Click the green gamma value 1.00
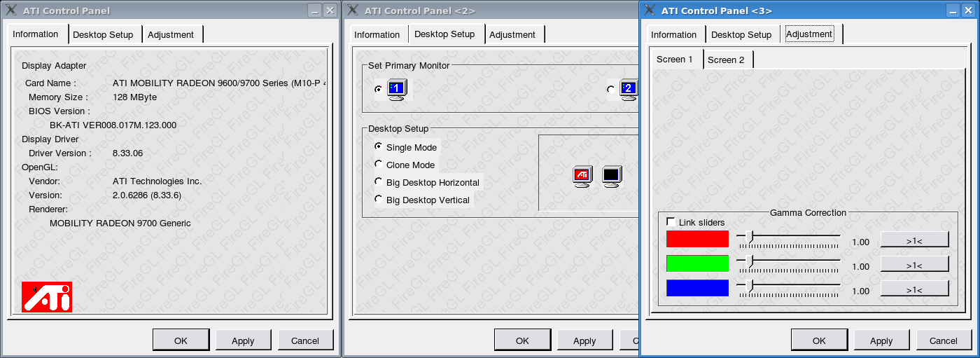 pos(860,266)
